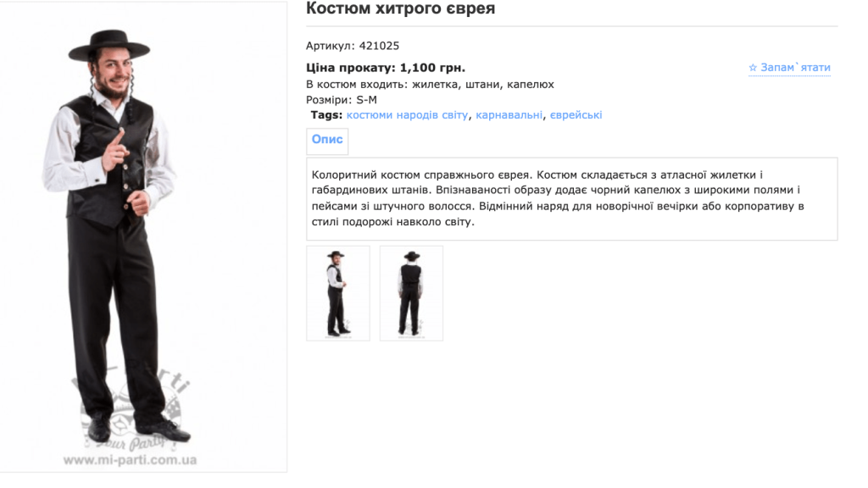868x488 pixels.
Task: Click the Ціна прокату label
Action: pyautogui.click(x=351, y=68)
